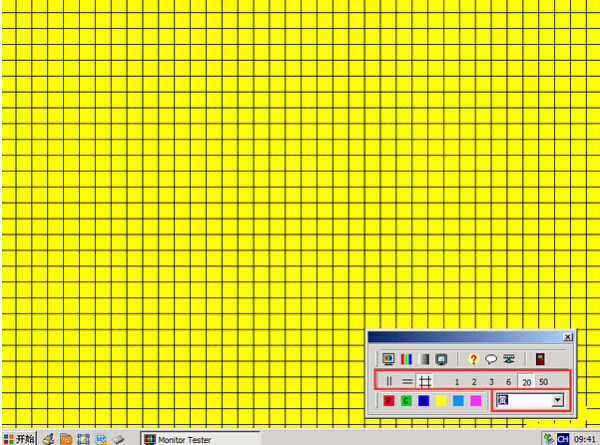Open the gray monitor screen icon
The height and width of the screenshot is (445, 600).
(441, 359)
